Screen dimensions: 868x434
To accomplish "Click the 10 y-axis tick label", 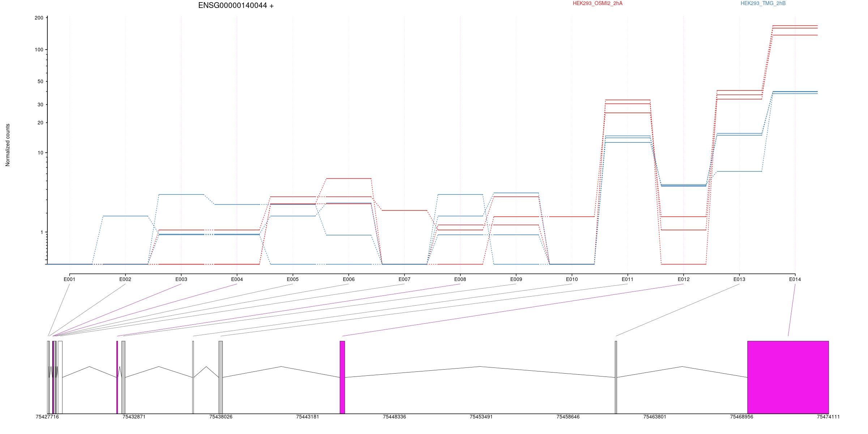I will 41,153.
